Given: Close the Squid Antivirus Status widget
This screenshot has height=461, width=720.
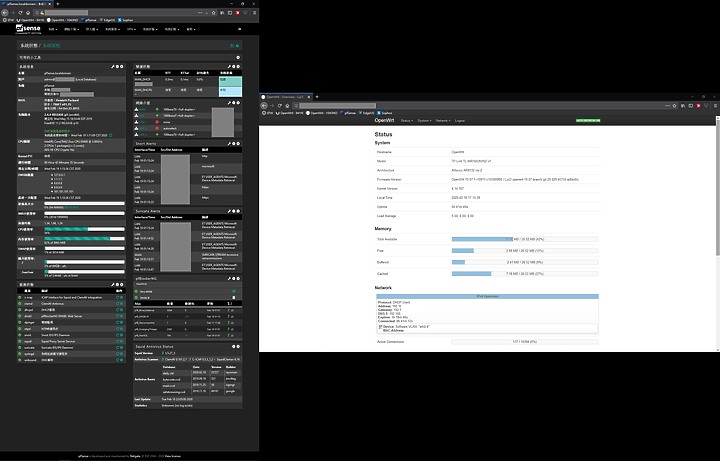Looking at the screenshot, I should coord(238,347).
